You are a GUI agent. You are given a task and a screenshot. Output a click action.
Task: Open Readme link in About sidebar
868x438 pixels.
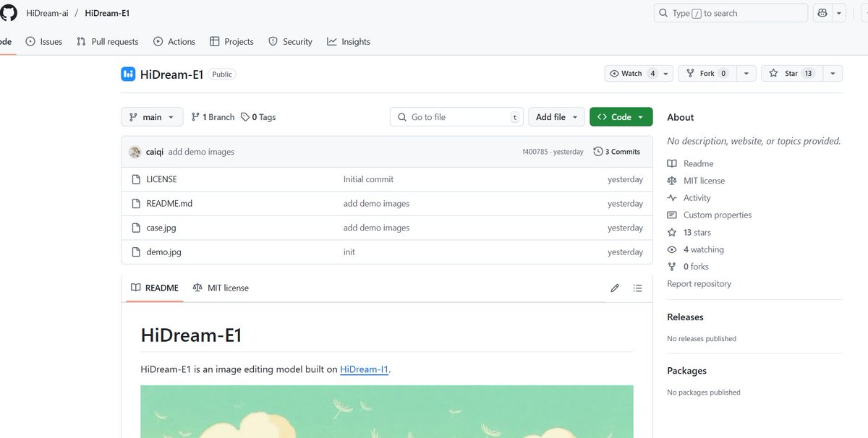coord(690,163)
